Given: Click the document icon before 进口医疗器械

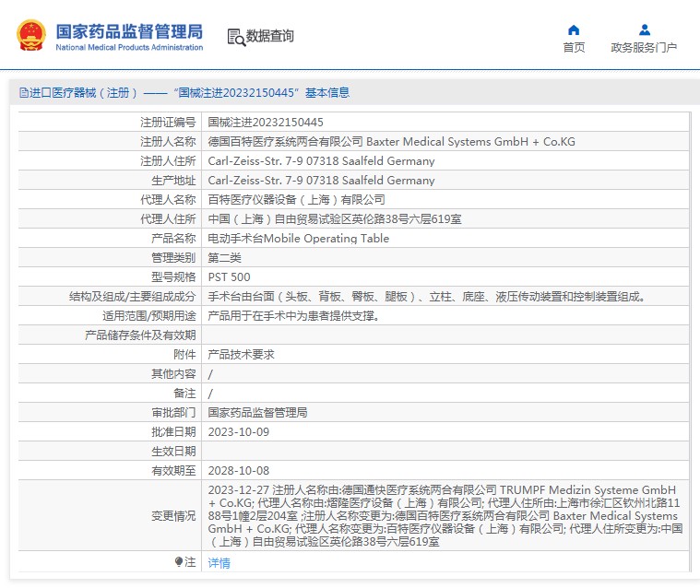Looking at the screenshot, I should pyautogui.click(x=23, y=93).
